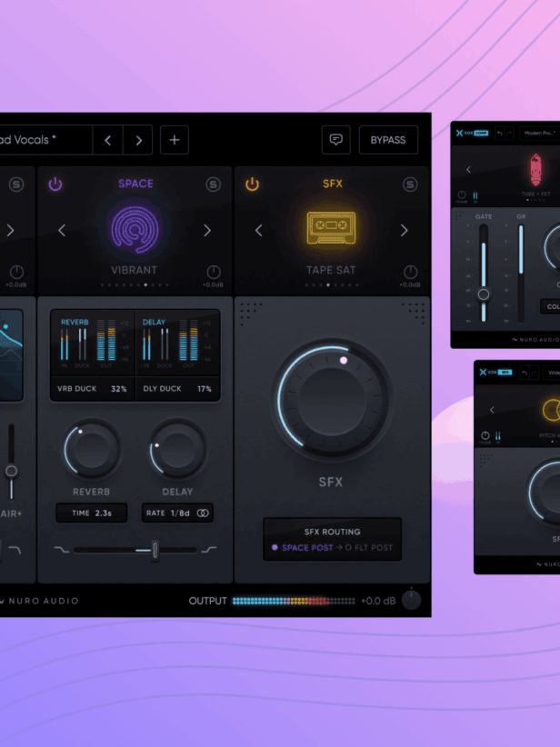
Task: Click the large SFX amount knob
Action: coord(332,399)
